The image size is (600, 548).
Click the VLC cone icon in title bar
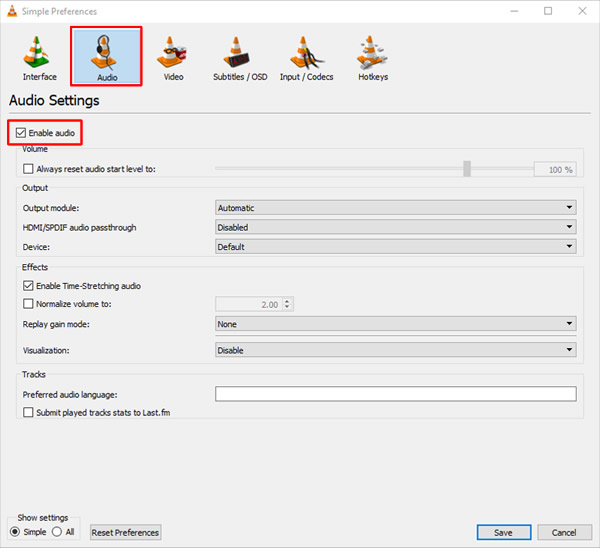(12, 11)
